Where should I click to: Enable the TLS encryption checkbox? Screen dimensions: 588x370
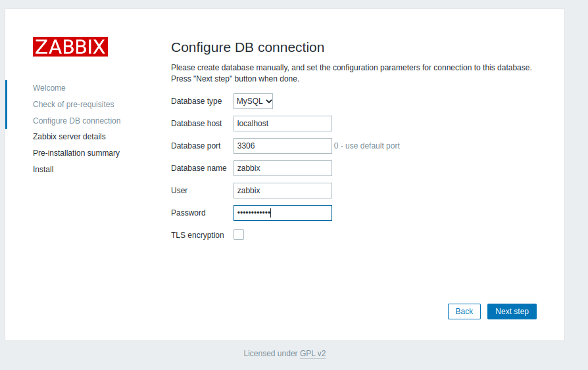pyautogui.click(x=239, y=235)
